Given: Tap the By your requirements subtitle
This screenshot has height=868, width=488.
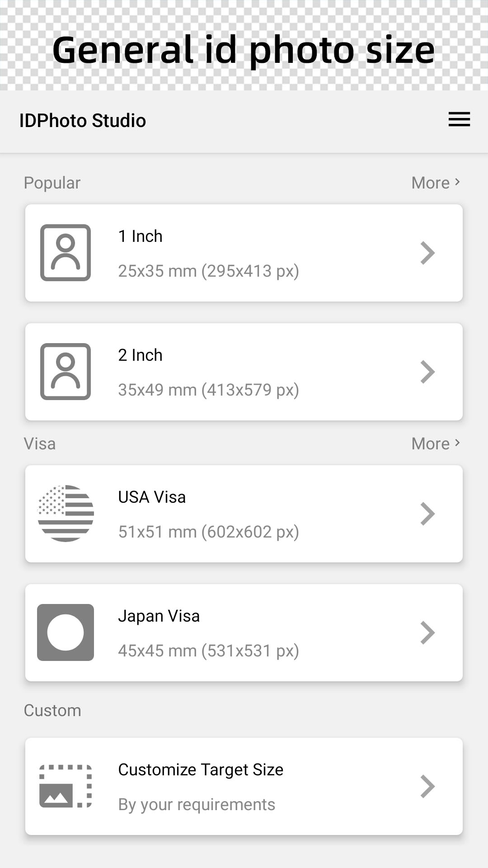Looking at the screenshot, I should click(x=197, y=805).
